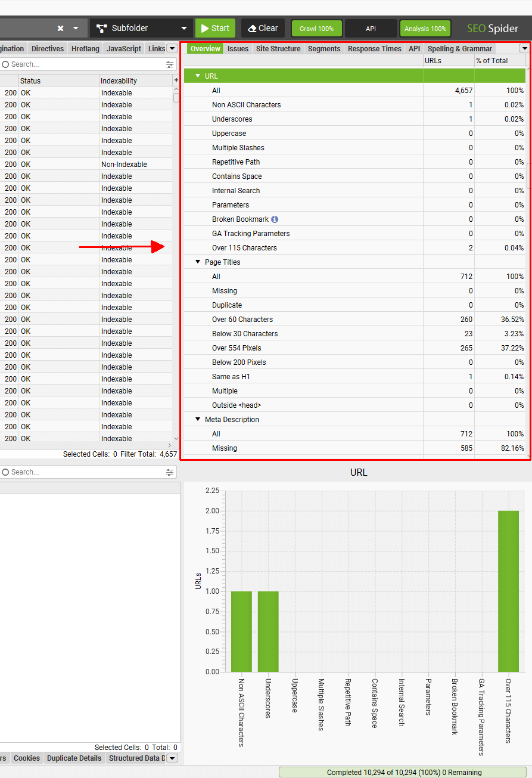Select the Same as H1 filter row
The width and height of the screenshot is (532, 778).
click(x=355, y=377)
